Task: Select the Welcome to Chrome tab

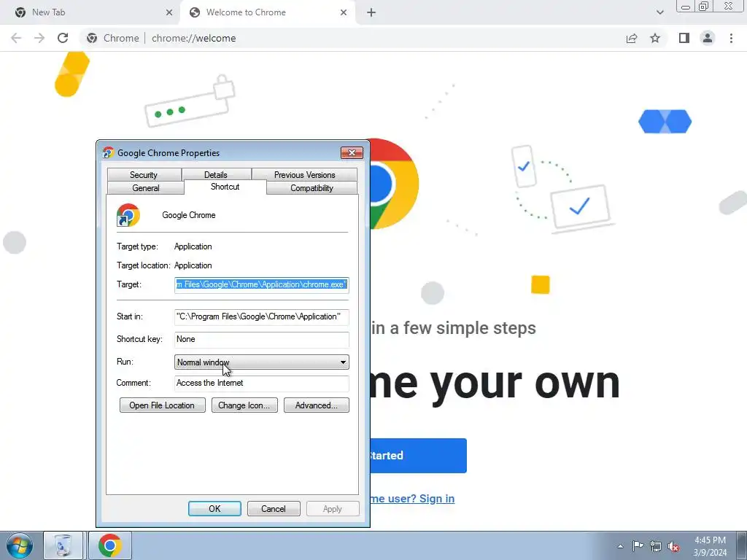Action: coord(267,12)
